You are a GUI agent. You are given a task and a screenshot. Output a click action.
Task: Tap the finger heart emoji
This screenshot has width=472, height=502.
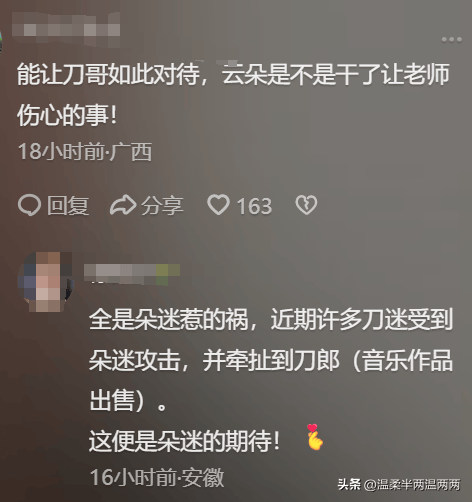tap(315, 437)
